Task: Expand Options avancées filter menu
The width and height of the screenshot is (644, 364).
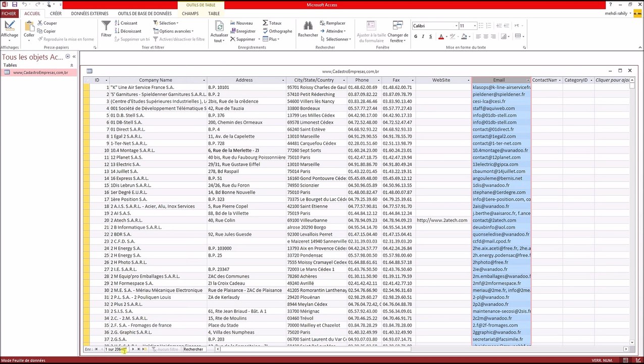Action: click(x=173, y=31)
